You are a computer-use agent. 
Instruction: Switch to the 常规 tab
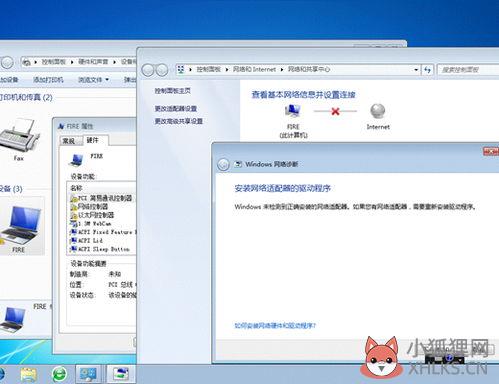pos(69,141)
